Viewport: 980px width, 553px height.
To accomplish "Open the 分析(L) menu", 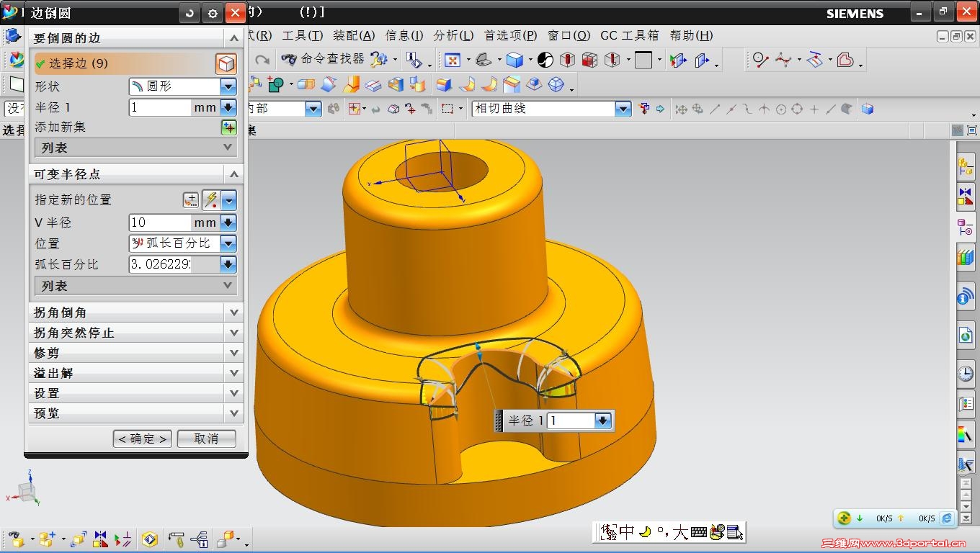I will pyautogui.click(x=453, y=35).
